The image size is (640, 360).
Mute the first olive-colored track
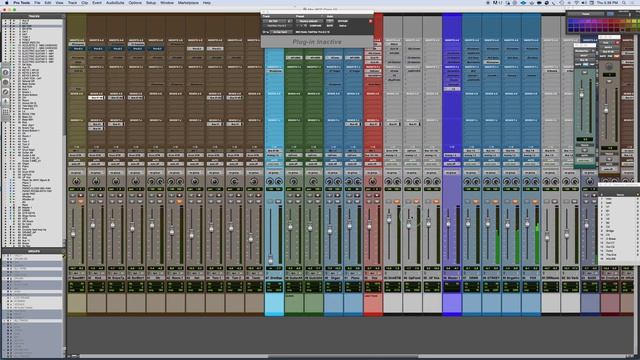click(81, 201)
